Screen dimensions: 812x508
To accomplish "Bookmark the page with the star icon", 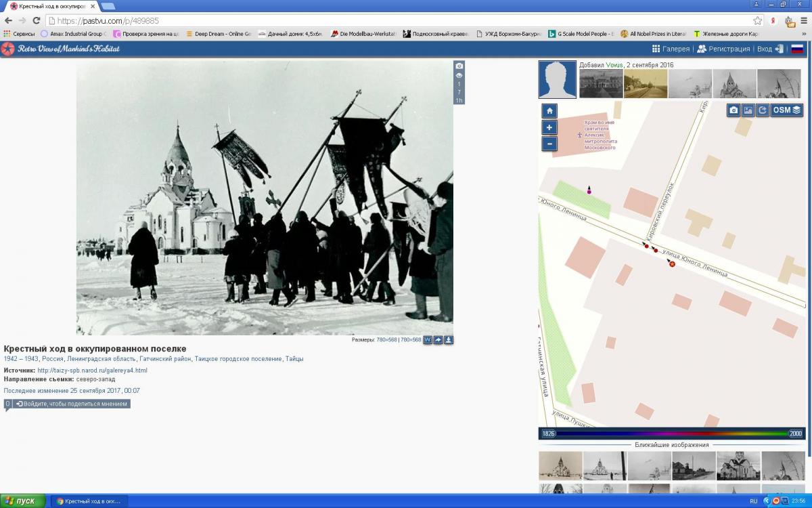I will click(x=758, y=21).
